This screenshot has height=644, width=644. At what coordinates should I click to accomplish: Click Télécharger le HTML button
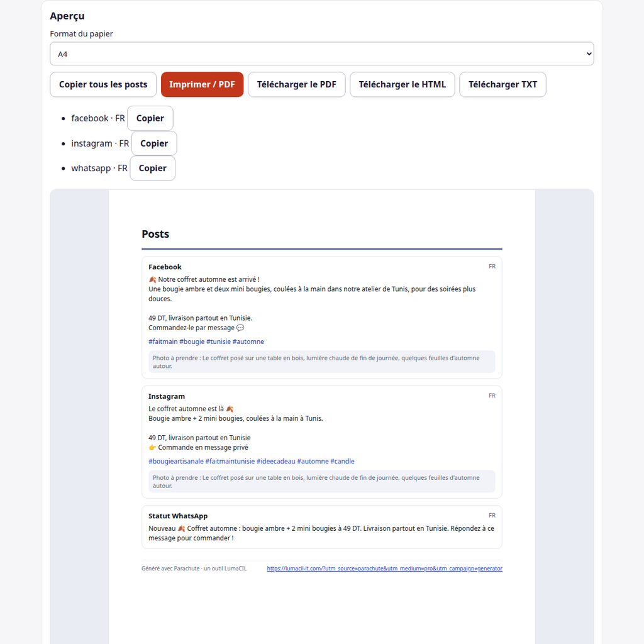[402, 85]
